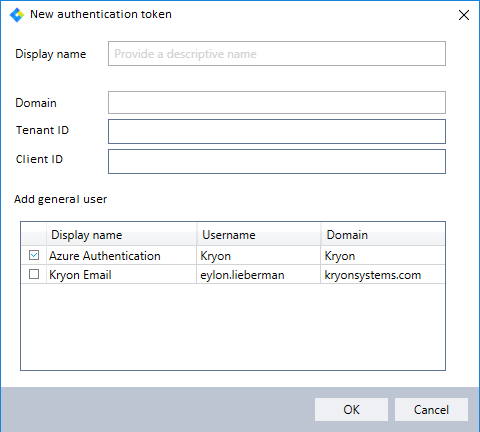Focus the Display name input field
Screen dimensions: 480x432
point(277,54)
